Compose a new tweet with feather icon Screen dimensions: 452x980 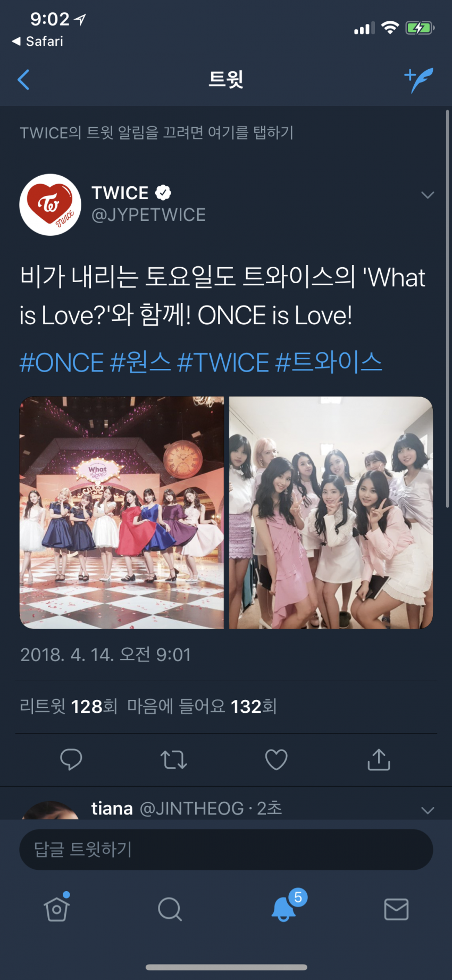419,80
